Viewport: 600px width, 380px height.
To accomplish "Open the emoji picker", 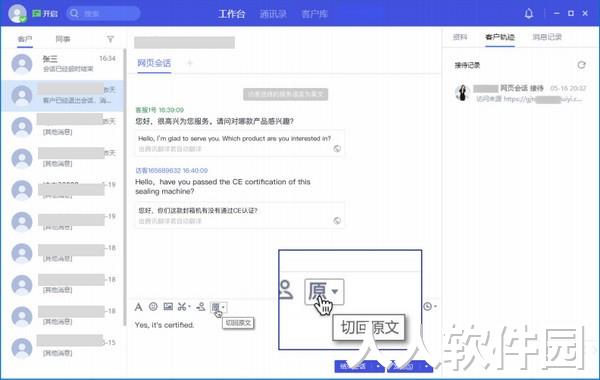I will (153, 307).
